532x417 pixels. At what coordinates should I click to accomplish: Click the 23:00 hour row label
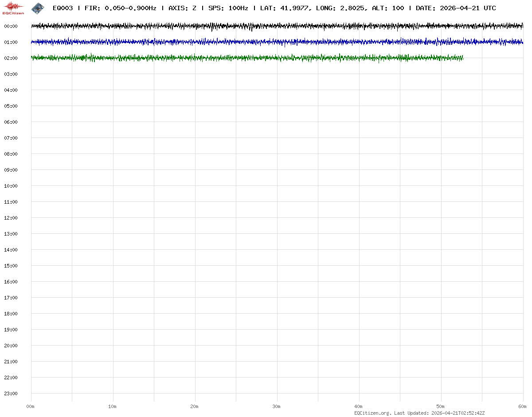pyautogui.click(x=11, y=393)
